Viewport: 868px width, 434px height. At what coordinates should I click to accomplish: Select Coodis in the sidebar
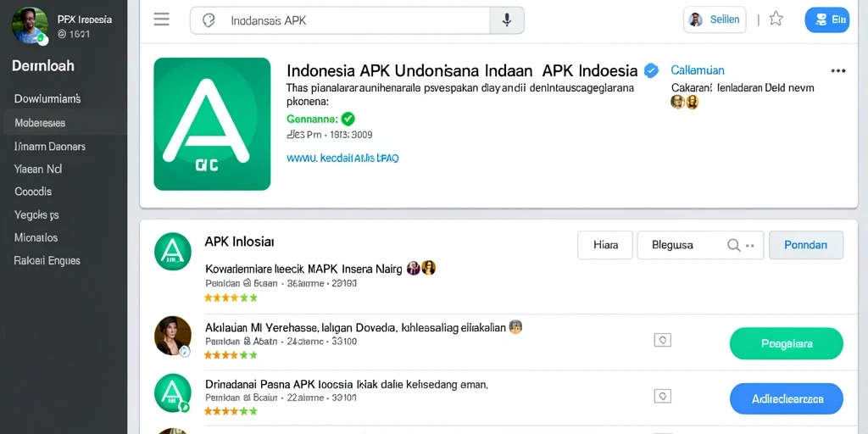click(33, 192)
